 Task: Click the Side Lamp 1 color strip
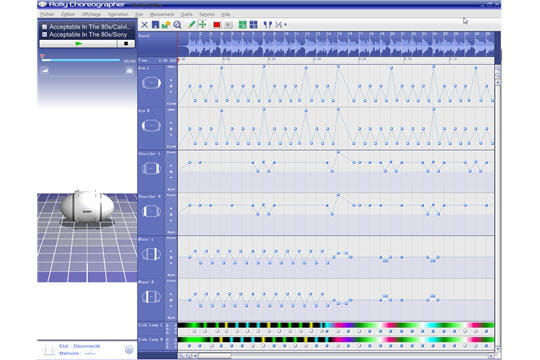(336, 325)
